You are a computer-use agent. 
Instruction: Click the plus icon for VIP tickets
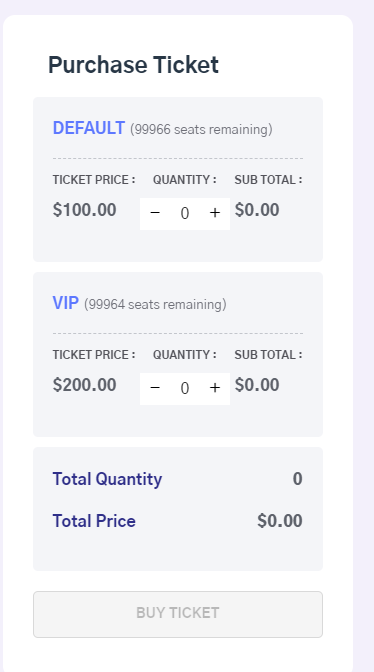click(215, 388)
